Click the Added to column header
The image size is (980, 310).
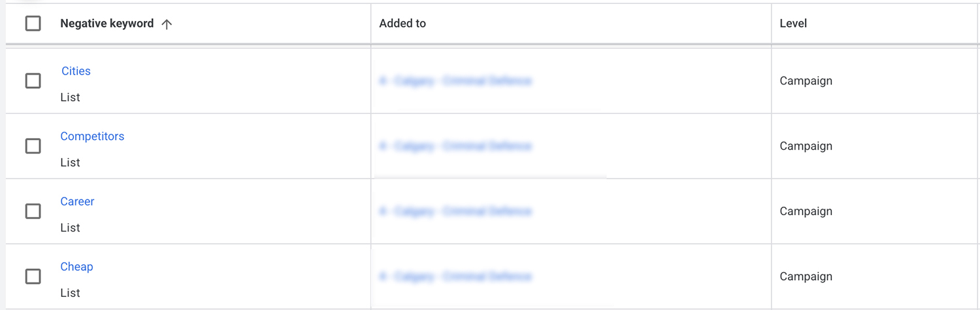402,24
